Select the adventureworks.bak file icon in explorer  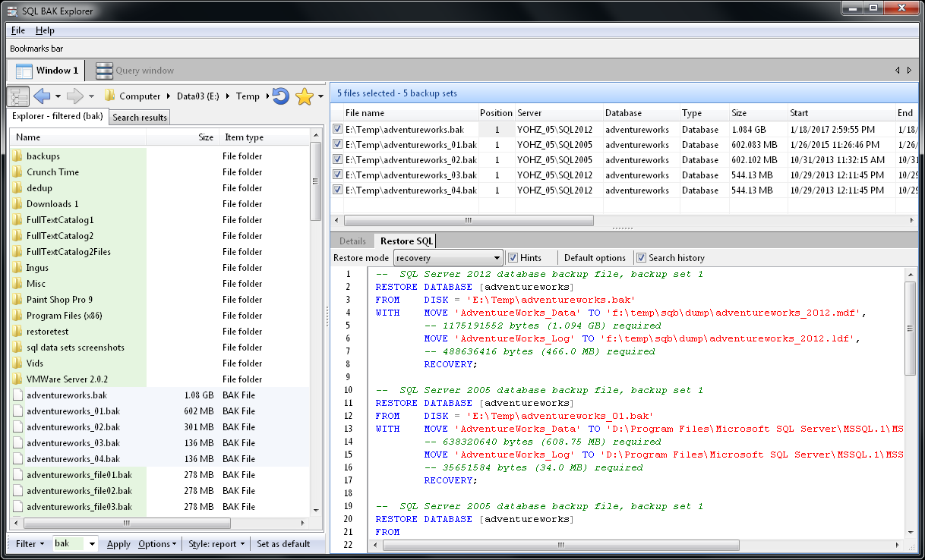click(x=17, y=395)
